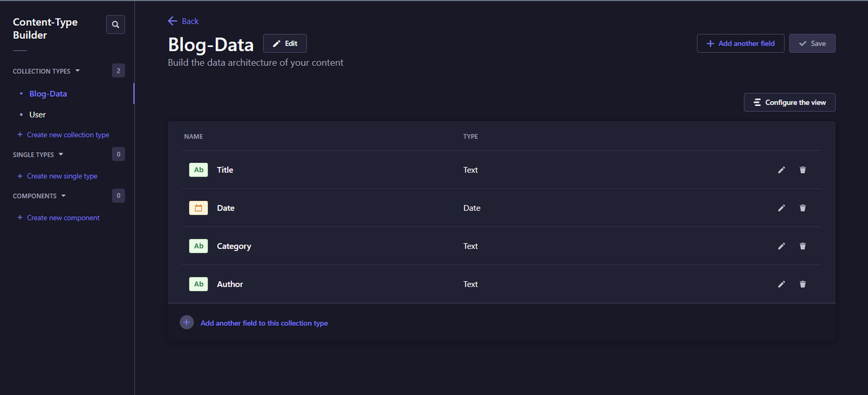Delete the Category field with the trash icon
Image resolution: width=868 pixels, height=395 pixels.
coord(803,246)
